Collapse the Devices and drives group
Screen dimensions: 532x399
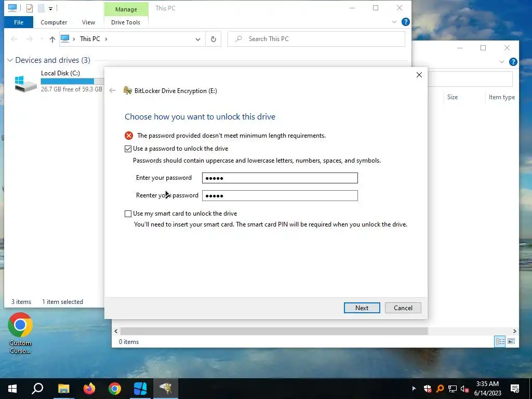coord(10,60)
